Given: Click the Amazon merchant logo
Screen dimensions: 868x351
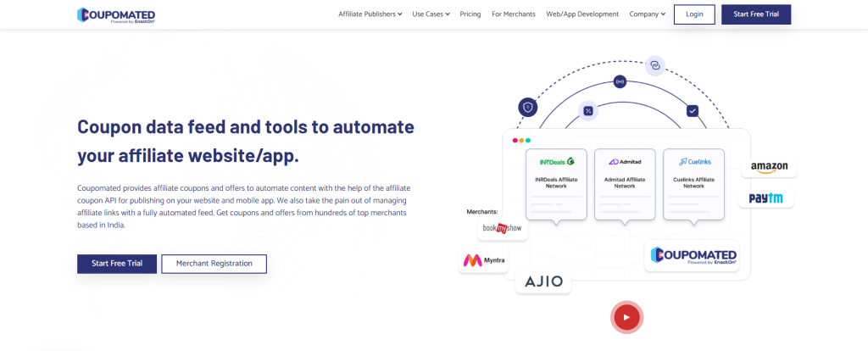Looking at the screenshot, I should tap(768, 167).
